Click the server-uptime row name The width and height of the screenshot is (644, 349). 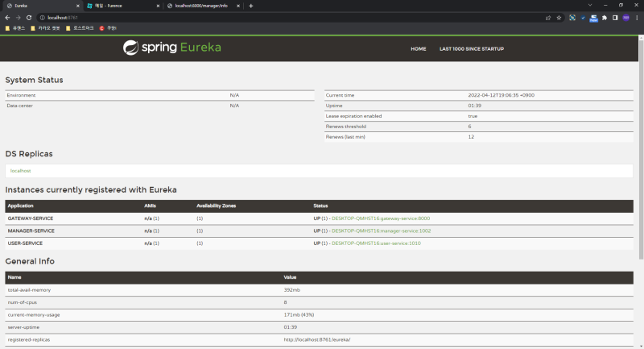click(23, 327)
